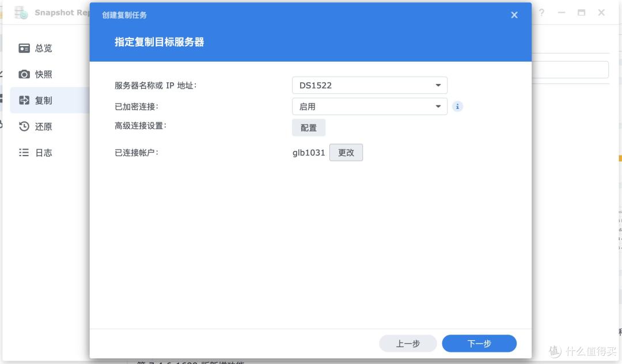Switch to 总览 tab label
This screenshot has height=364, width=622.
[44, 48]
